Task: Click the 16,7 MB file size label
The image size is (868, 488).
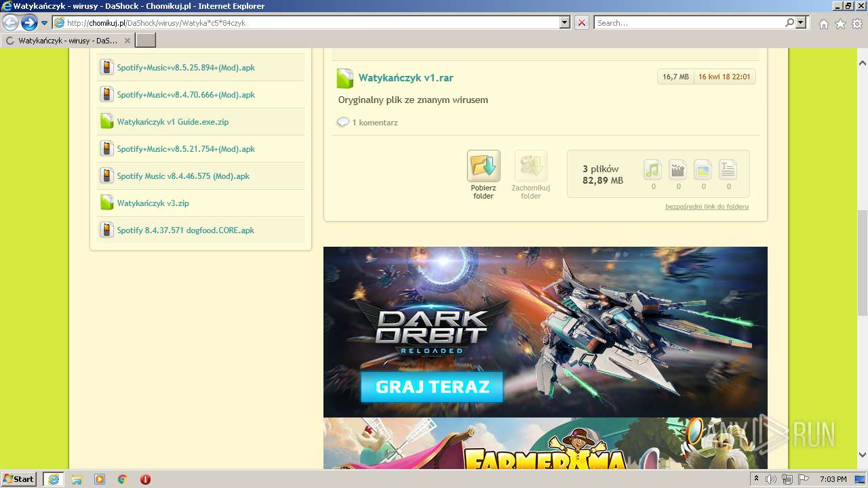Action: pyautogui.click(x=675, y=77)
